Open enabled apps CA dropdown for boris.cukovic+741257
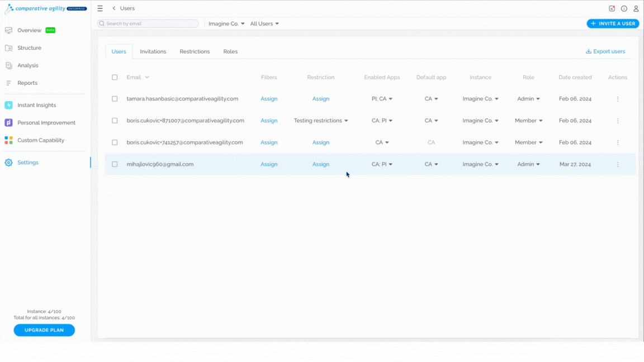This screenshot has height=362, width=644. pyautogui.click(x=382, y=142)
